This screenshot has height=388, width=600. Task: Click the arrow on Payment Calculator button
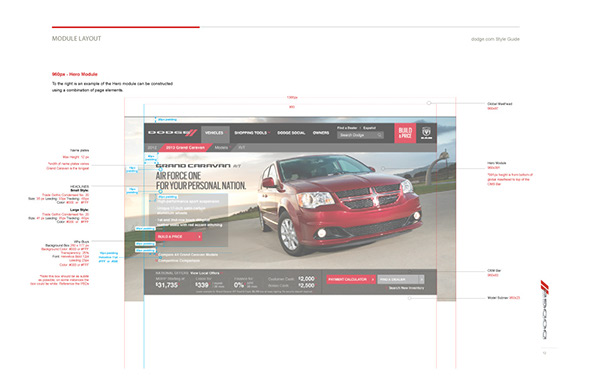(373, 280)
